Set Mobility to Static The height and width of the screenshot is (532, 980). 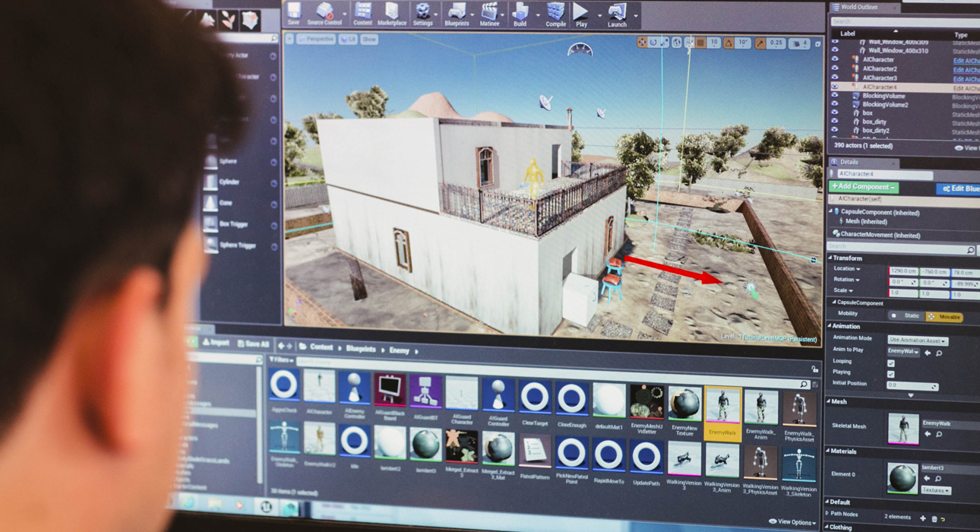pos(906,316)
